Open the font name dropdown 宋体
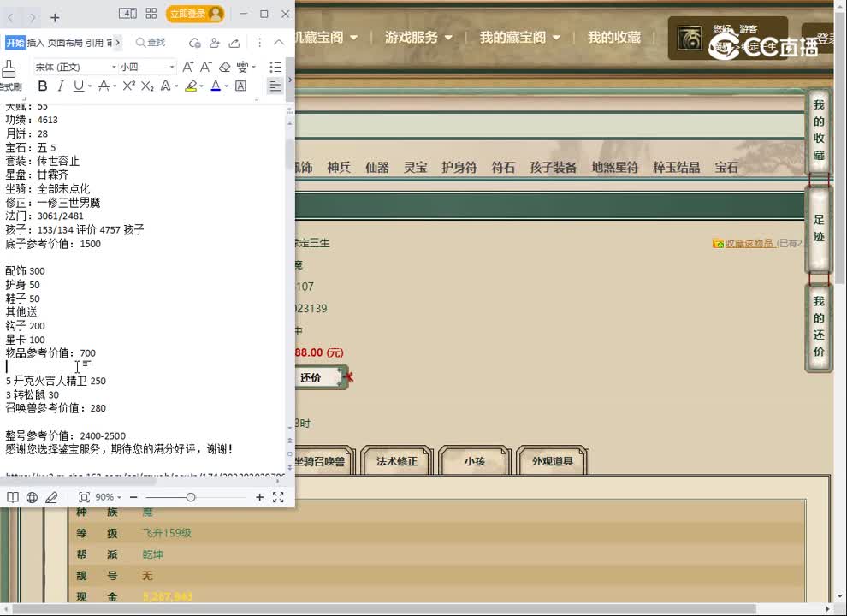 (75, 67)
